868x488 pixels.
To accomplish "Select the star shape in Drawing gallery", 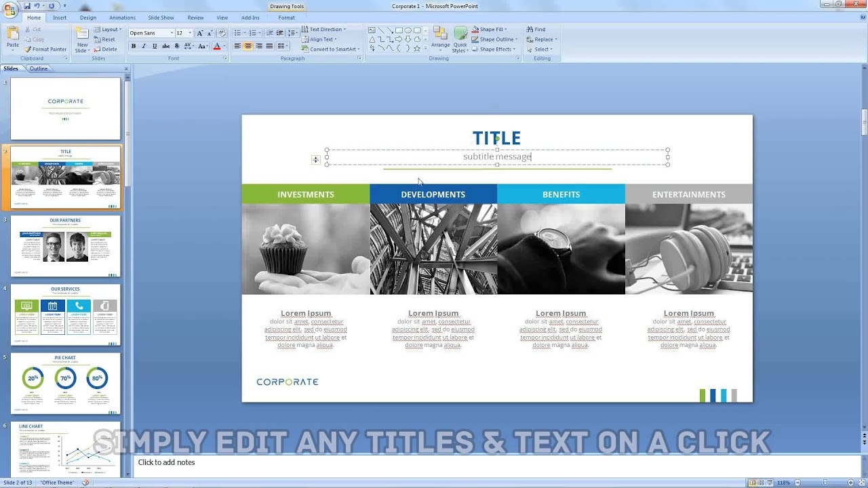I will click(x=416, y=49).
